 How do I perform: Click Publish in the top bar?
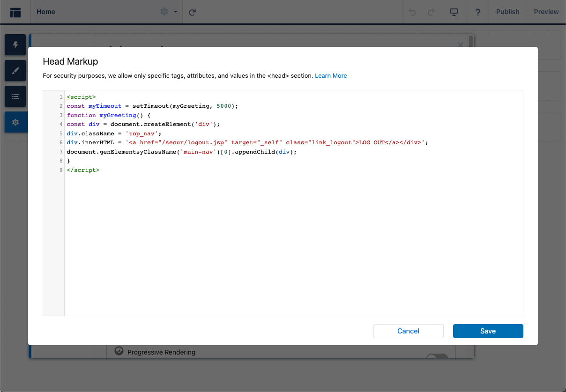point(507,12)
